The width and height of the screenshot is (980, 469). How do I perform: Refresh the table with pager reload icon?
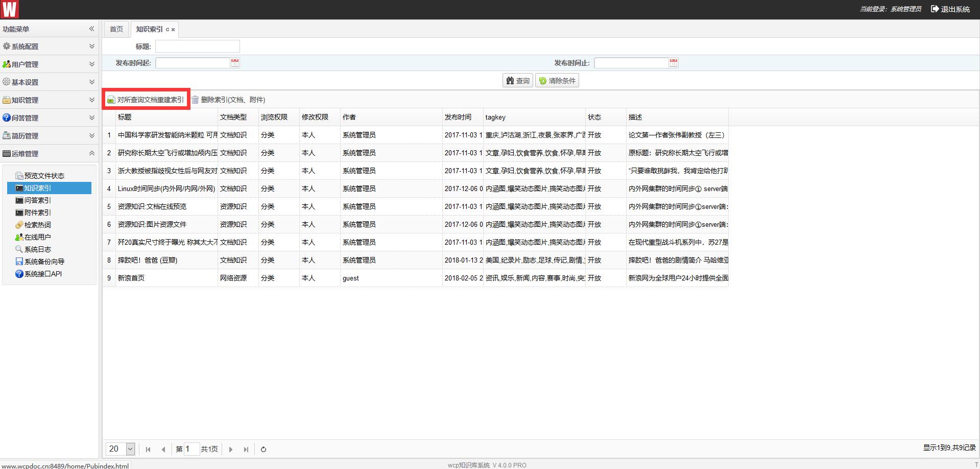264,450
